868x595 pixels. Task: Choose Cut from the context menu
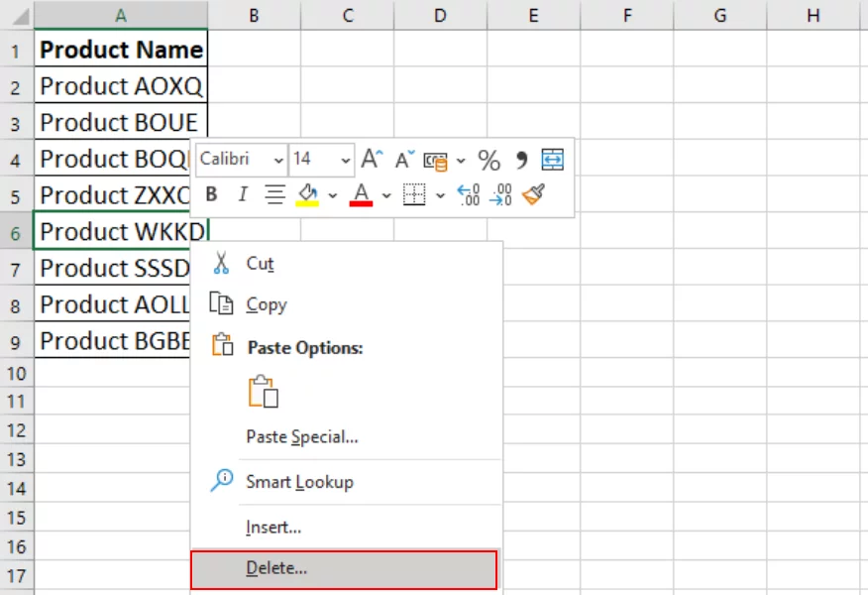tap(258, 264)
